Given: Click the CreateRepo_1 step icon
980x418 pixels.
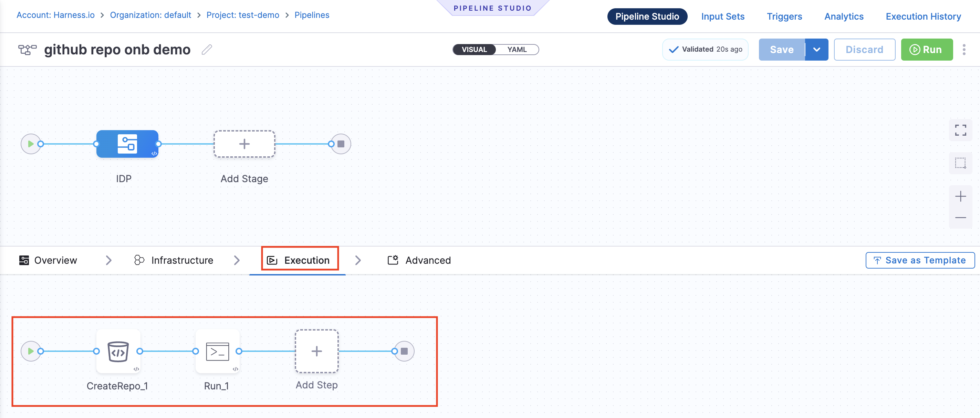Looking at the screenshot, I should [x=118, y=351].
